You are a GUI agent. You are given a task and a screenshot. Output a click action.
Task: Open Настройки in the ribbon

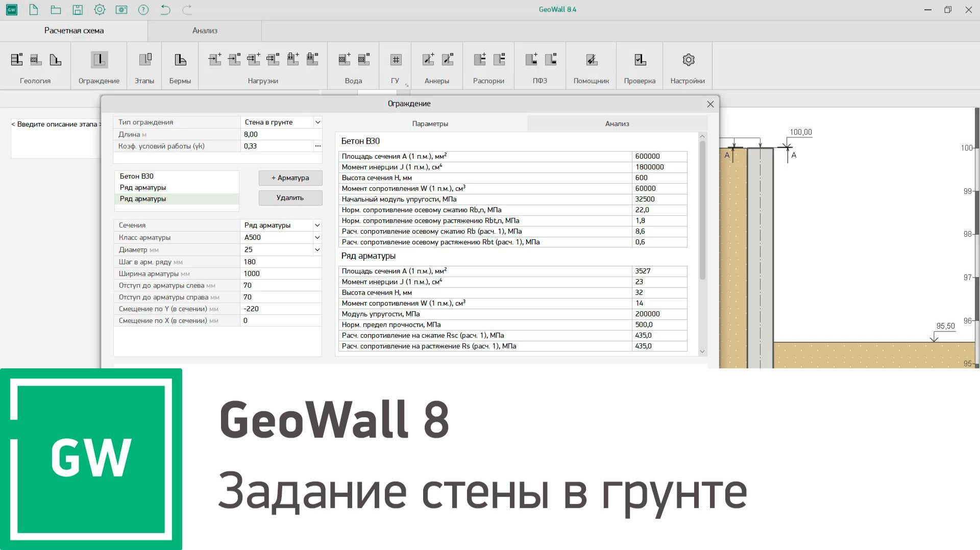(x=689, y=60)
